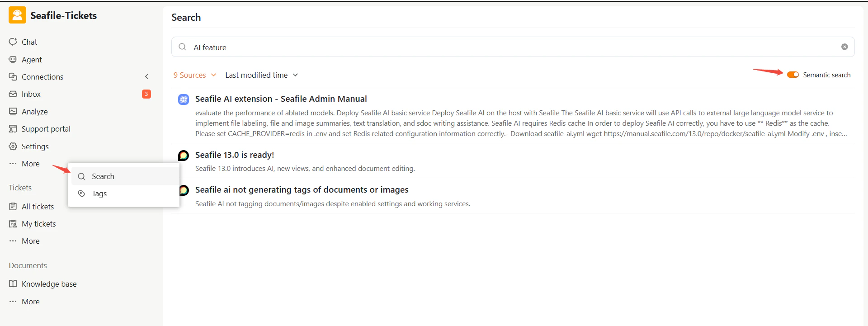Click the Seafile-Tickets title text
868x326 pixels.
[64, 15]
